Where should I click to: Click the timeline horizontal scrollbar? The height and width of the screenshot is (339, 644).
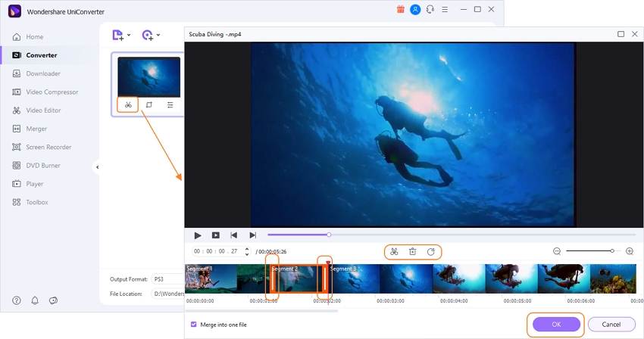coord(261,311)
